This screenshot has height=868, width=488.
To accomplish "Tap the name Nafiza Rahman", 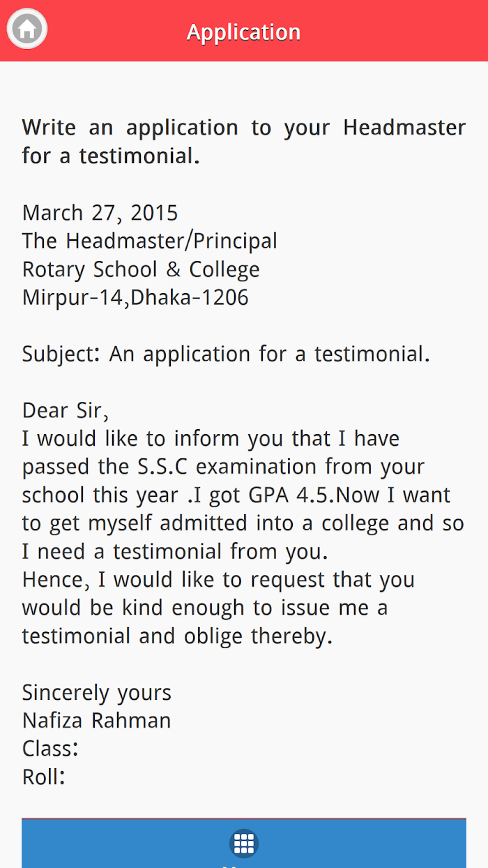I will pos(97,721).
